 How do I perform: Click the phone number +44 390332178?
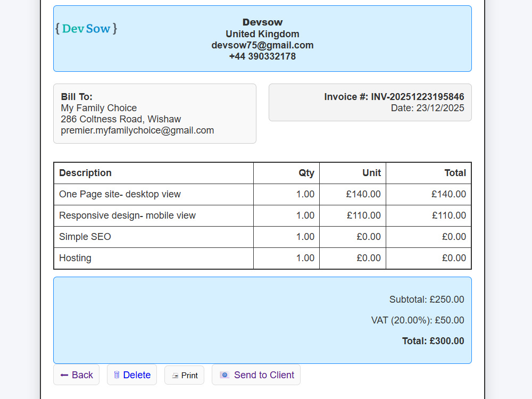262,56
